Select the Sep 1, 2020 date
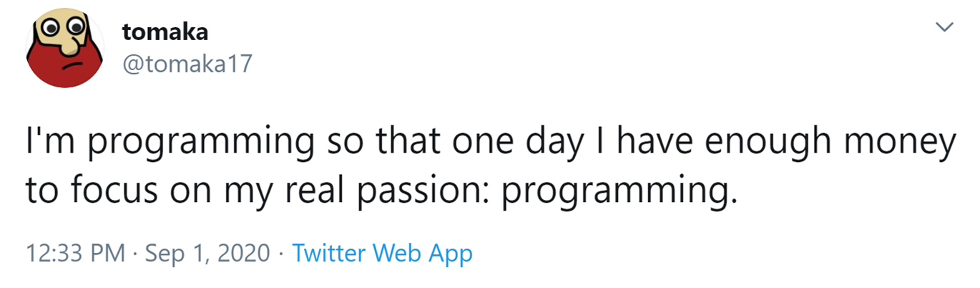This screenshot has width=980, height=288. click(x=209, y=254)
